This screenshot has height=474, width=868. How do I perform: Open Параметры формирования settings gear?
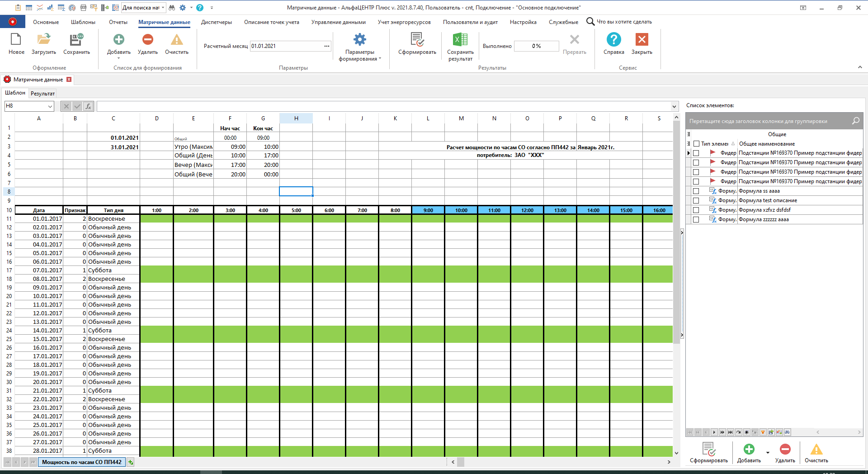pyautogui.click(x=359, y=43)
